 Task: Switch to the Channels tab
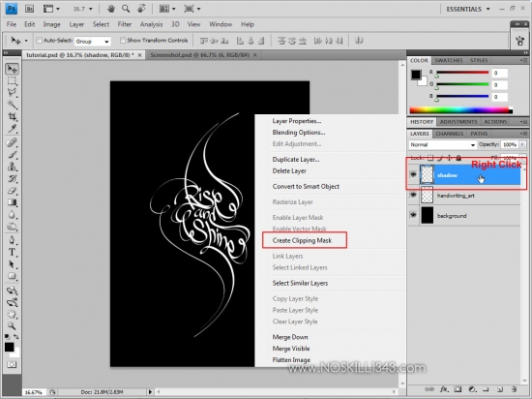tap(450, 134)
